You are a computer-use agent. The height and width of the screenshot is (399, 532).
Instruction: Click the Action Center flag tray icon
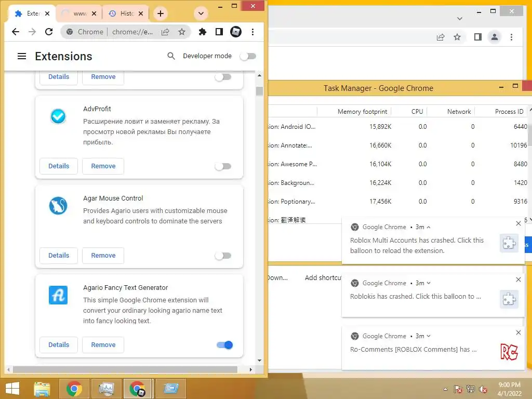[x=458, y=390]
